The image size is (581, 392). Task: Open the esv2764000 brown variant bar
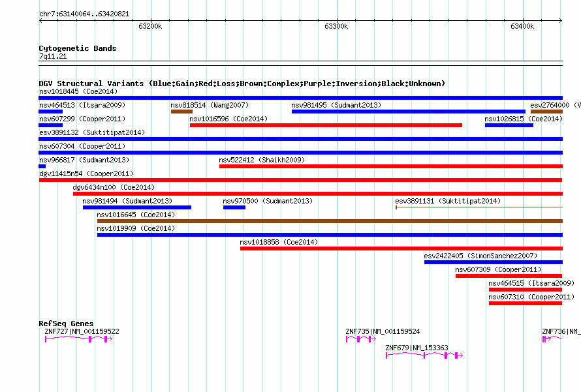pos(546,112)
